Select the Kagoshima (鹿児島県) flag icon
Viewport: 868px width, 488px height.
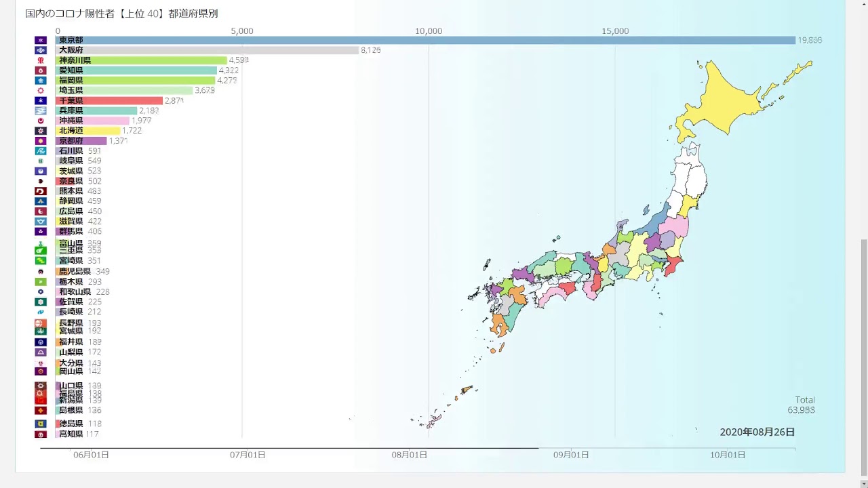coord(41,271)
